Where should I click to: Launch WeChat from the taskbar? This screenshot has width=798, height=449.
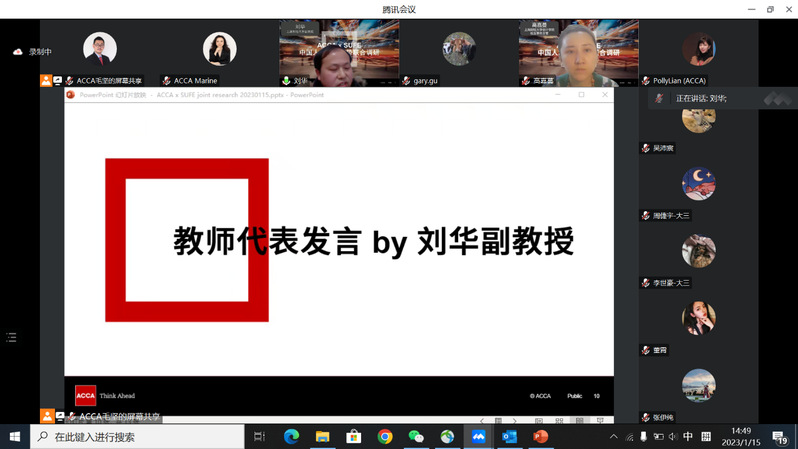click(416, 437)
